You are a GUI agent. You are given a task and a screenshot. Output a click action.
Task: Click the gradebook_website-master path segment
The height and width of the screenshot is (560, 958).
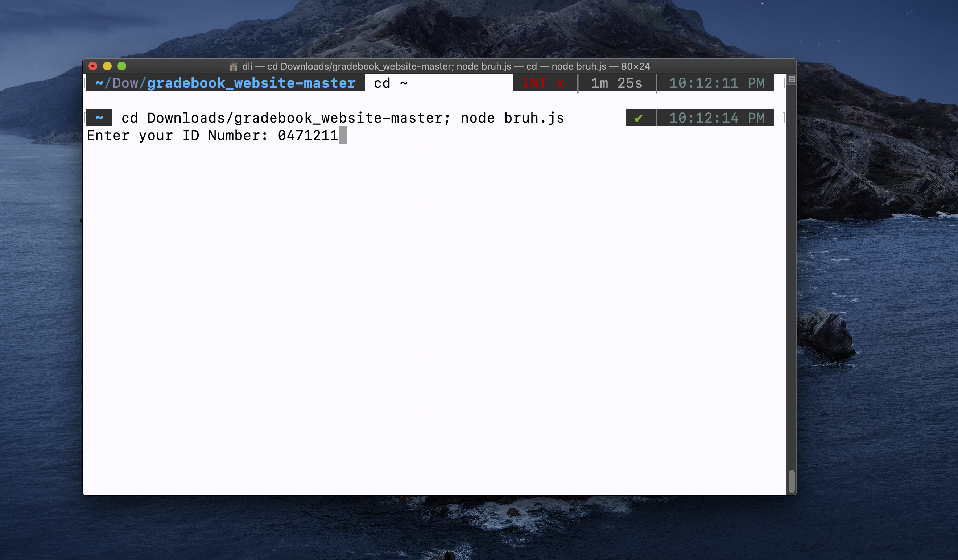[251, 83]
